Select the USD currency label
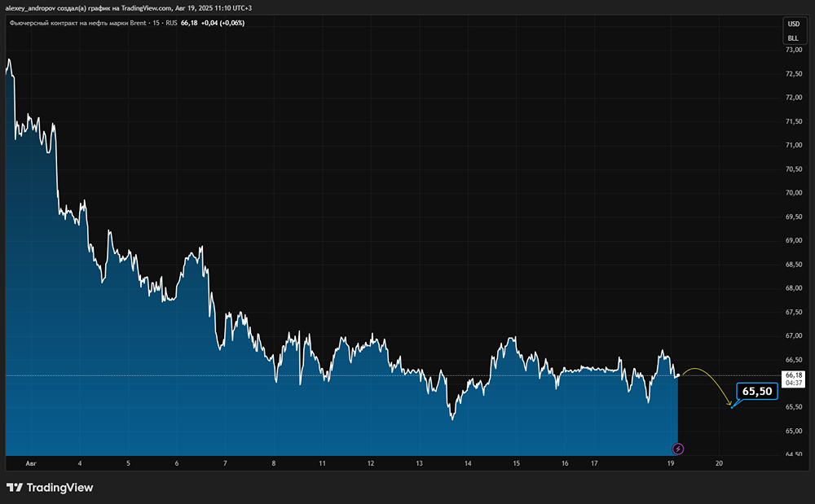The image size is (815, 504). [793, 24]
